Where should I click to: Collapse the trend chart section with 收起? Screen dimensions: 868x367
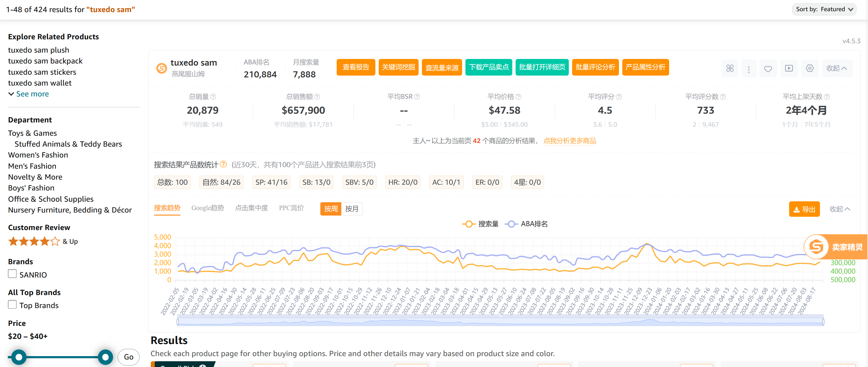coord(840,209)
